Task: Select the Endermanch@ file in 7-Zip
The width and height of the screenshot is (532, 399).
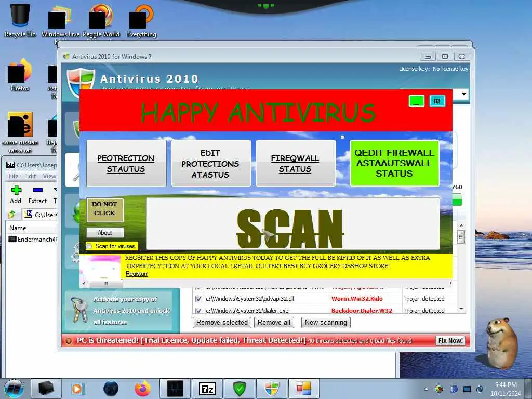Action: (33, 240)
